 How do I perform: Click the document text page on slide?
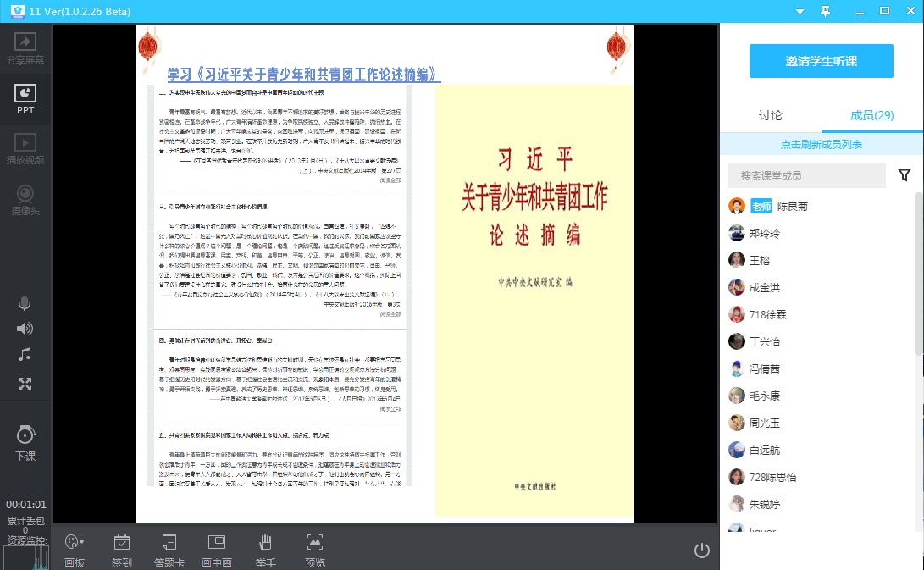[279, 286]
